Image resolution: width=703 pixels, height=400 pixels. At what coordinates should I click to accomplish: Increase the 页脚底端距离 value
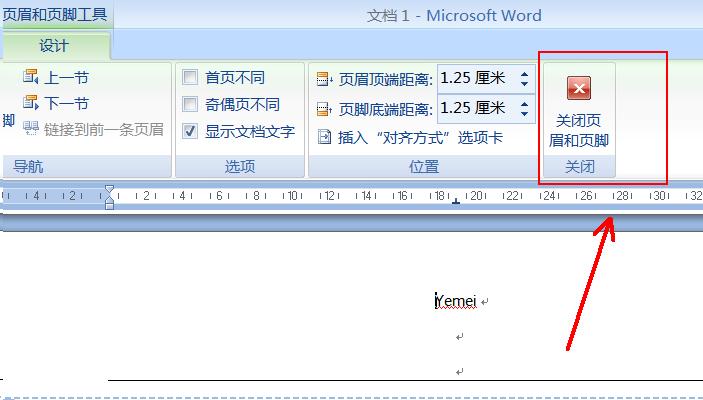(x=525, y=104)
